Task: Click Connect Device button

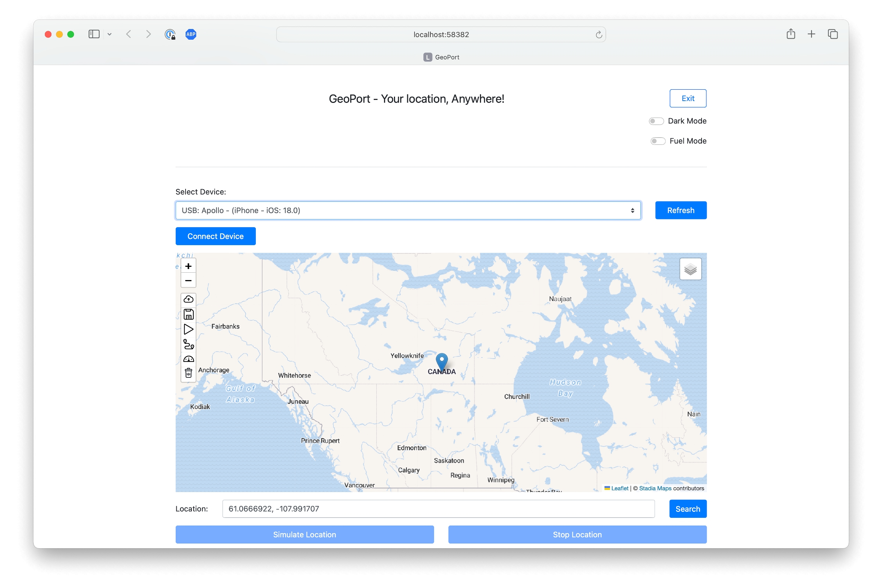Action: point(215,236)
